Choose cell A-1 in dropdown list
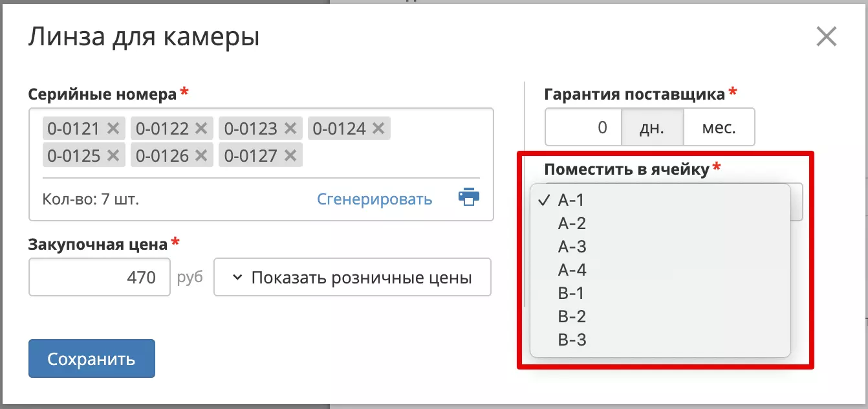Image resolution: width=868 pixels, height=409 pixels. [660, 201]
